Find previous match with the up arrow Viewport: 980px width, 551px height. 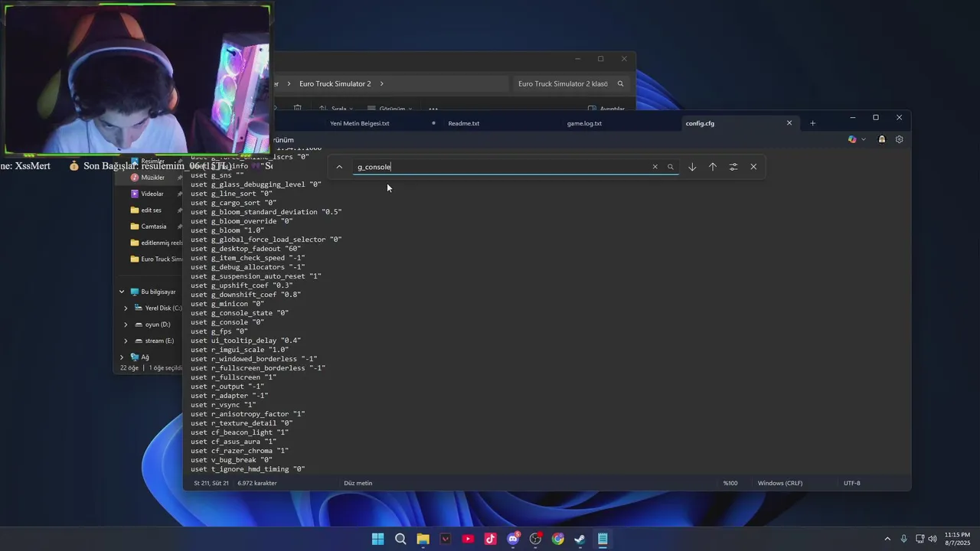[713, 167]
